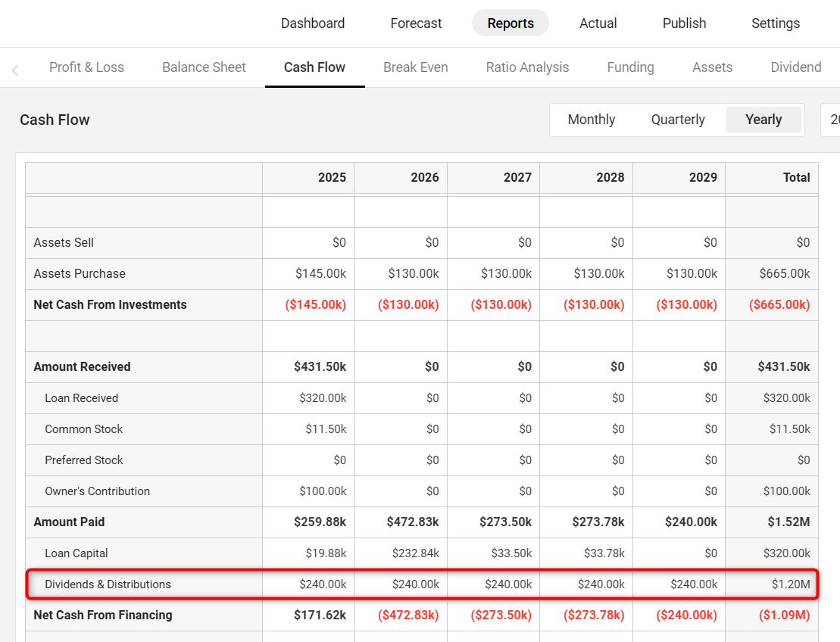Open the year range dropdown
Screen dimensions: 840x642
pos(832,120)
